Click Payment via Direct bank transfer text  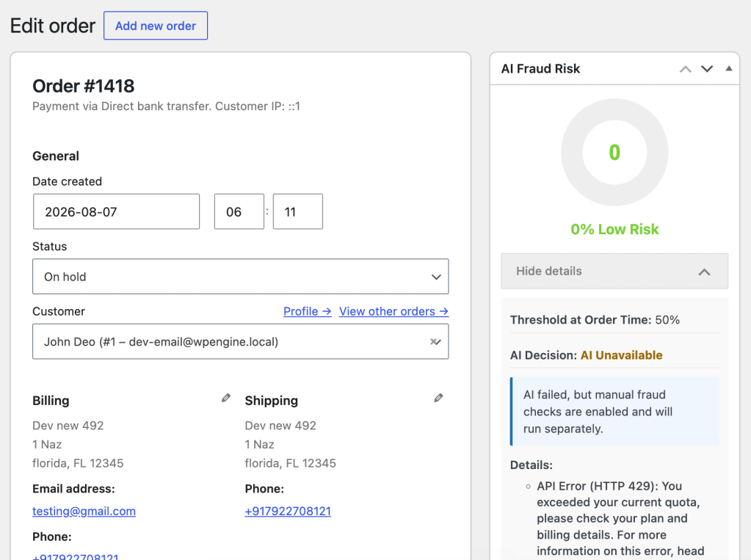click(x=166, y=106)
